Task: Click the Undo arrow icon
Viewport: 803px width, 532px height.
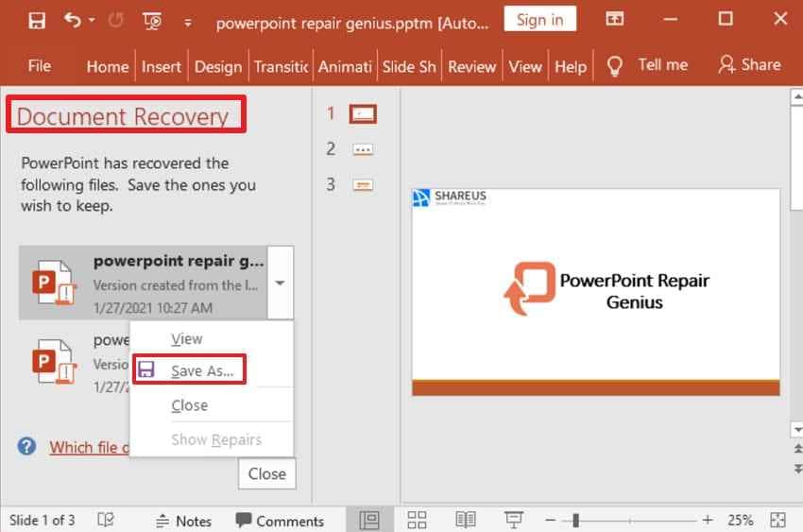Action: pyautogui.click(x=72, y=20)
